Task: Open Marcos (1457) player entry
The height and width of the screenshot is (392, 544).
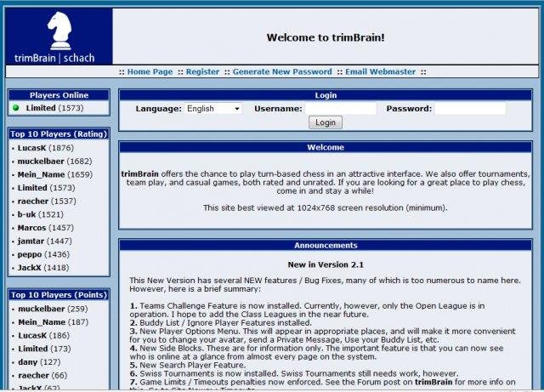Action: [46, 228]
